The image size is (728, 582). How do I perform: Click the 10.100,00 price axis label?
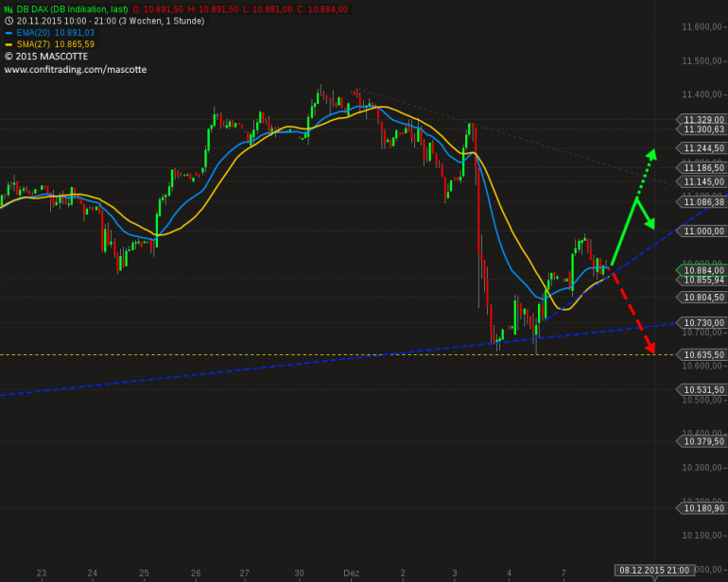[702, 535]
